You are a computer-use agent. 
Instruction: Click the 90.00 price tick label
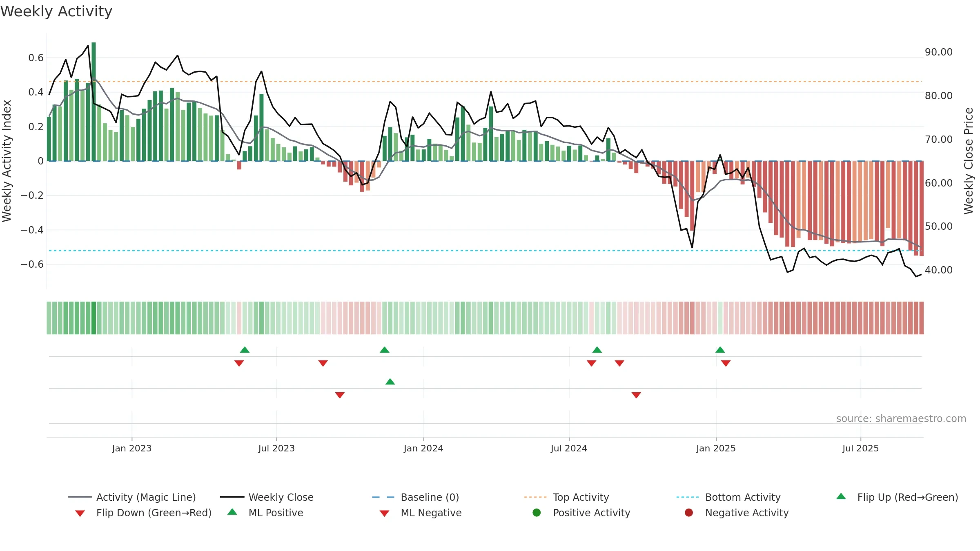(x=939, y=52)
